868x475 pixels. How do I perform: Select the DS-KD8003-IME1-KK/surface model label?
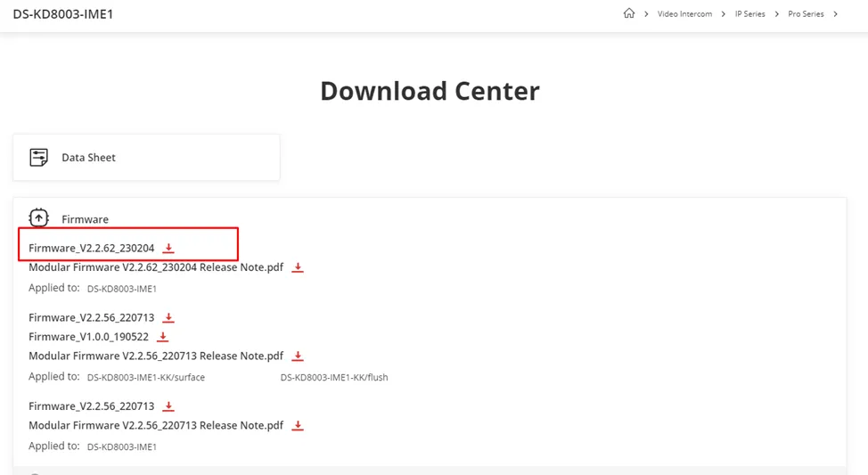coord(146,377)
